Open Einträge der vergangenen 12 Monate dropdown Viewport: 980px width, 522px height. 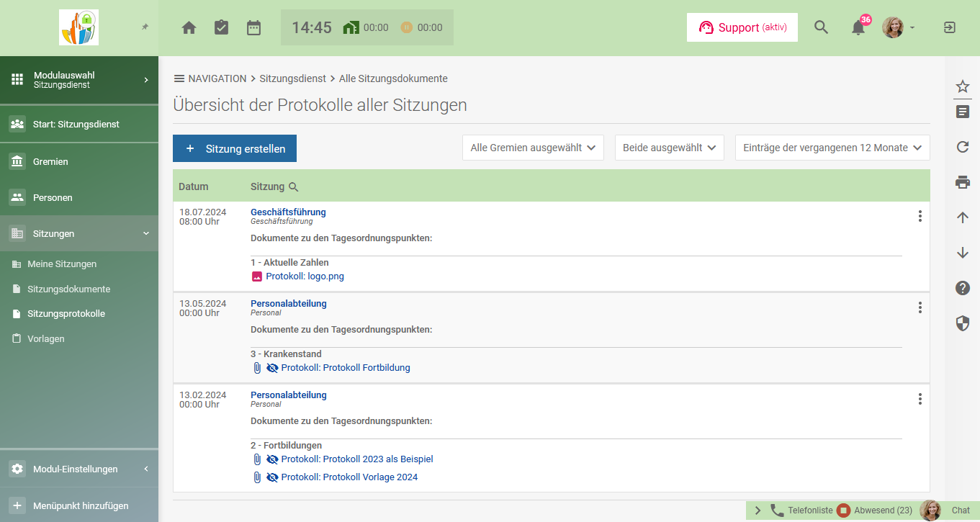[832, 148]
